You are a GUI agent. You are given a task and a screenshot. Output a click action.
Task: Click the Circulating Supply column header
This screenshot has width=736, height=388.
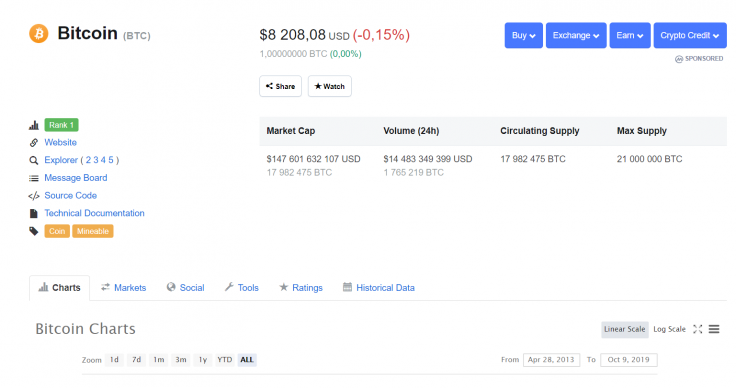coord(540,131)
